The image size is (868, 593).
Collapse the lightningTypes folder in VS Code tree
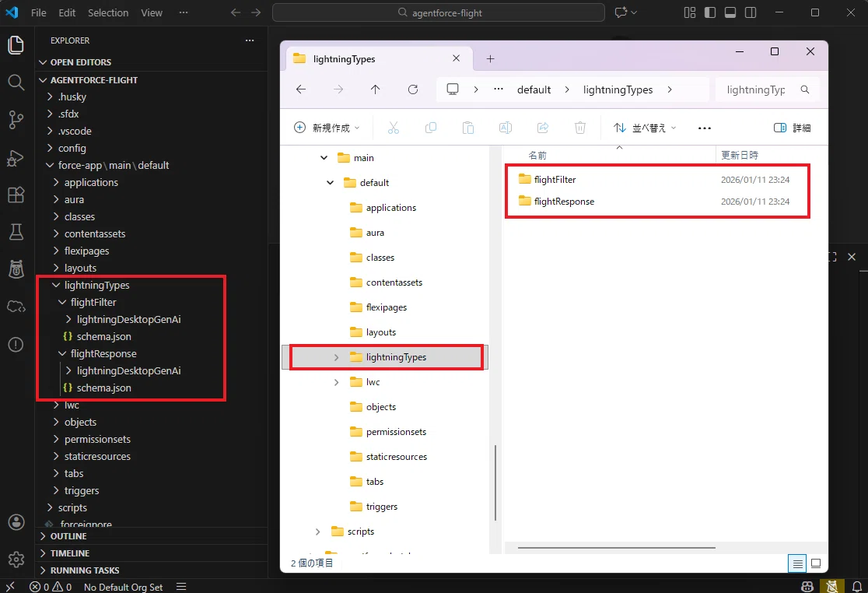pos(56,285)
